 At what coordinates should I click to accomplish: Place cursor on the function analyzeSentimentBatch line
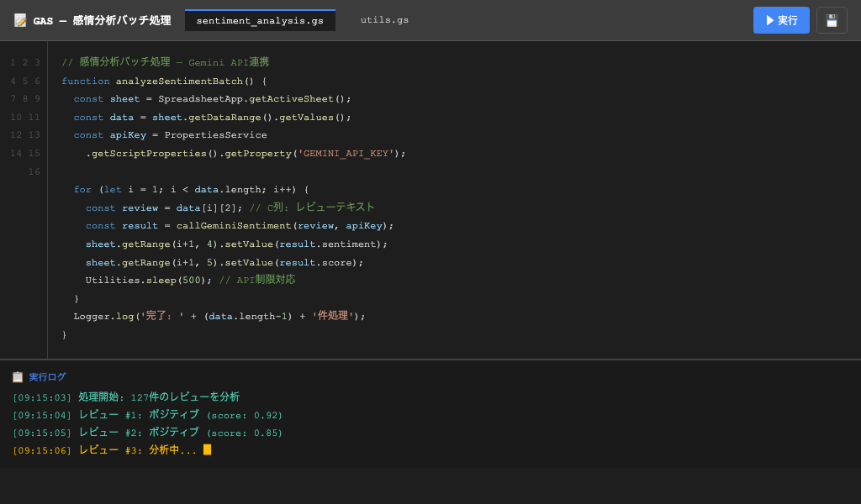[164, 81]
